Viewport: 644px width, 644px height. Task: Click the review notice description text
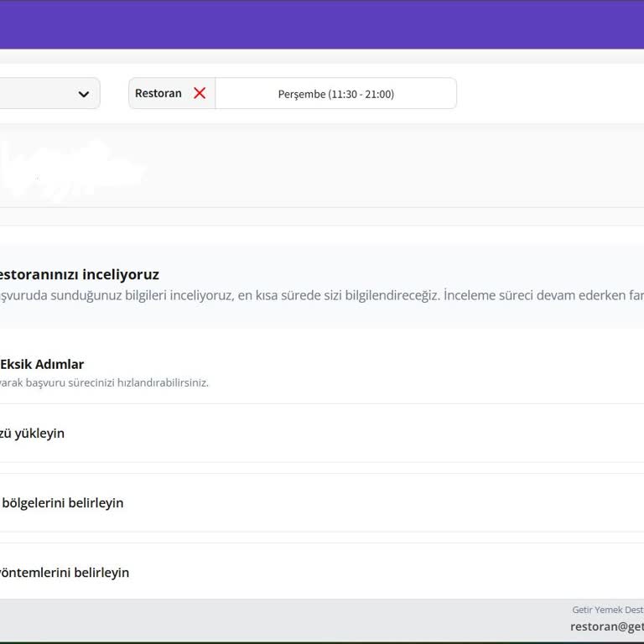coord(319,296)
